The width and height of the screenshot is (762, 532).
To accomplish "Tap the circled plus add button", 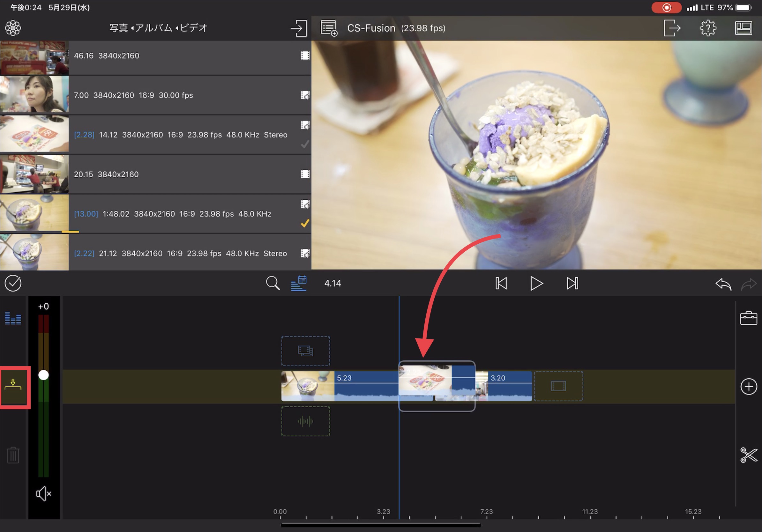I will click(748, 386).
